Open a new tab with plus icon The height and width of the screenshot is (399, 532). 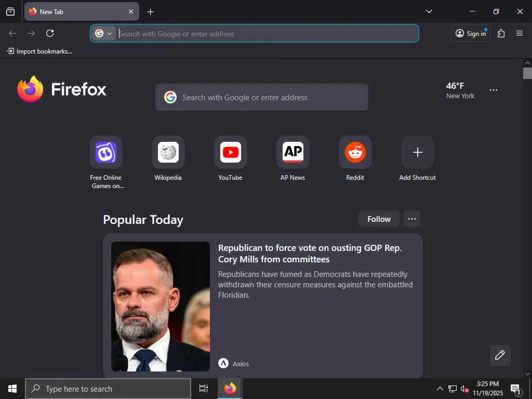pos(150,12)
